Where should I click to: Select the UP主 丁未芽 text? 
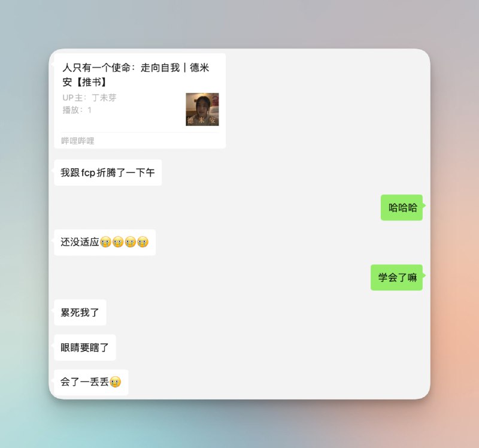(89, 98)
